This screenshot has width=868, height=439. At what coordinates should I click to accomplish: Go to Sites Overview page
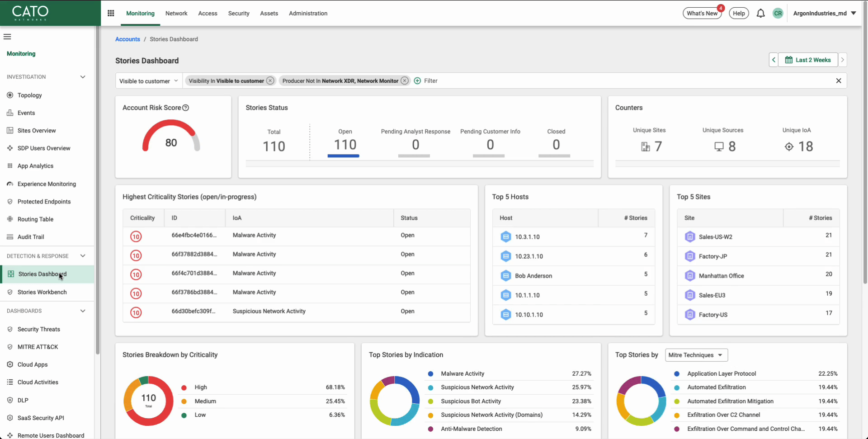click(36, 130)
